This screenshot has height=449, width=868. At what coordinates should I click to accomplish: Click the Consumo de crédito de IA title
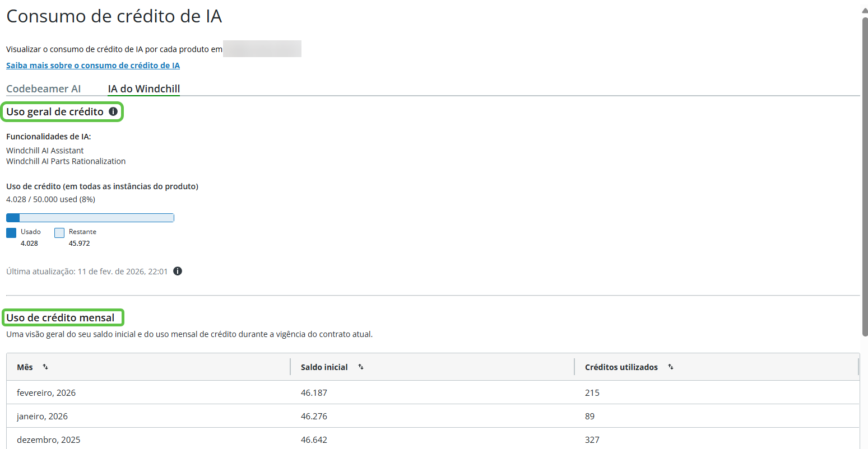[x=114, y=16]
